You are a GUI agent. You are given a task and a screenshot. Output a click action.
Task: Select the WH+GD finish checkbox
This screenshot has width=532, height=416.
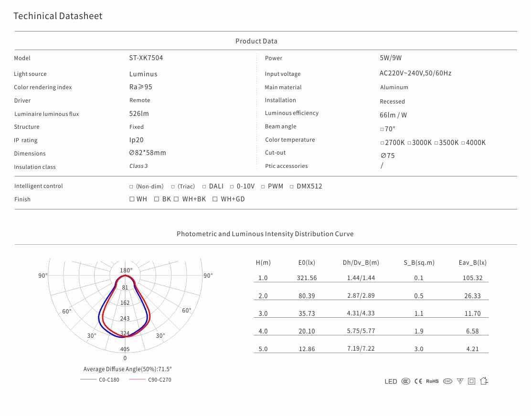click(215, 199)
